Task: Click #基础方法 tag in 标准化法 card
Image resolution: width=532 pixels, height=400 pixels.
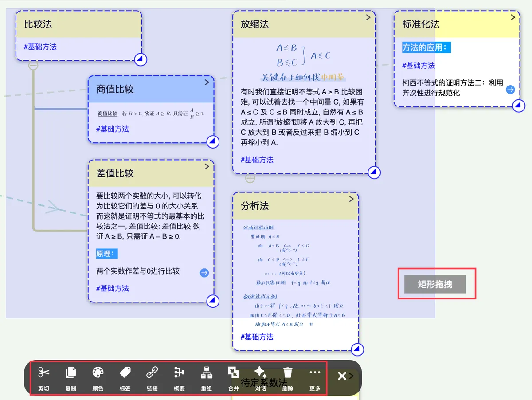Action: (x=419, y=65)
